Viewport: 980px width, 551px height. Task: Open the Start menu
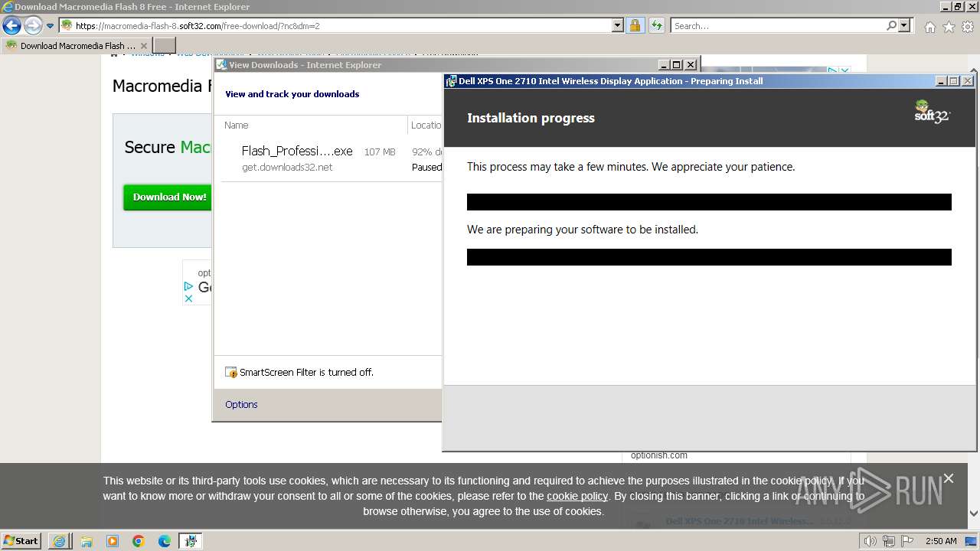[x=21, y=540]
